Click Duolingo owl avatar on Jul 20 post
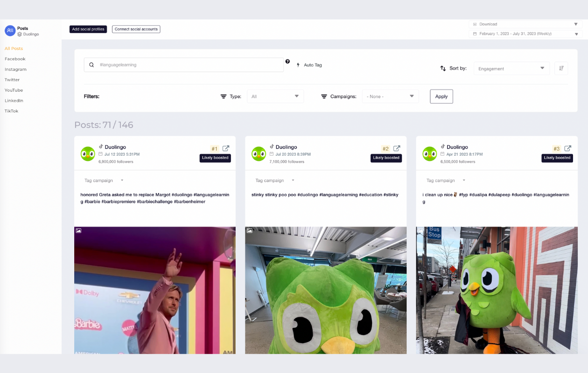The height and width of the screenshot is (373, 588). click(259, 154)
